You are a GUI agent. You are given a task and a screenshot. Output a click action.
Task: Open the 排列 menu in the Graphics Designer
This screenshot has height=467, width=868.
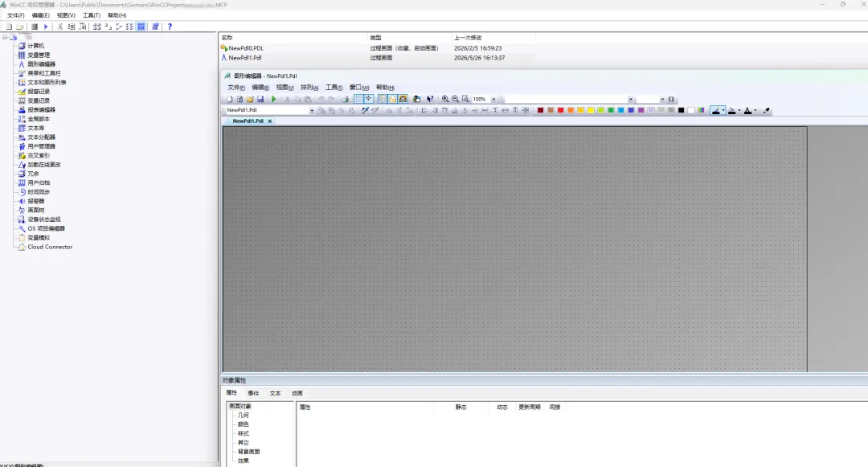pos(309,88)
